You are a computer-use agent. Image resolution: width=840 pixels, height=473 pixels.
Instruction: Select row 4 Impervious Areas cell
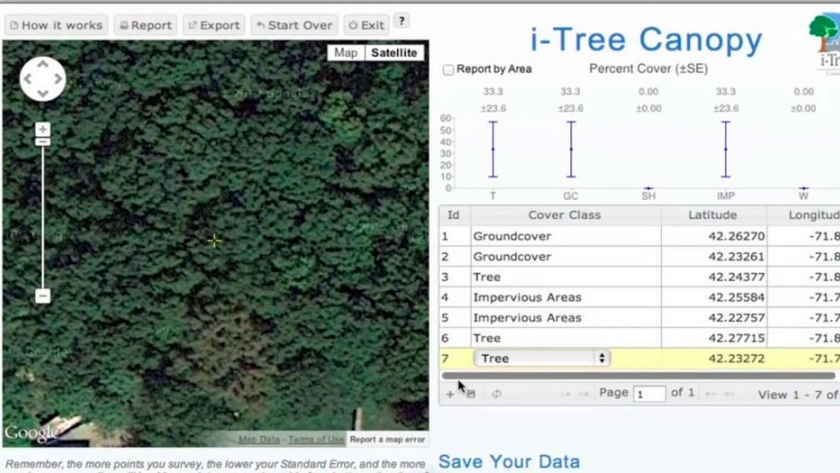pyautogui.click(x=566, y=297)
